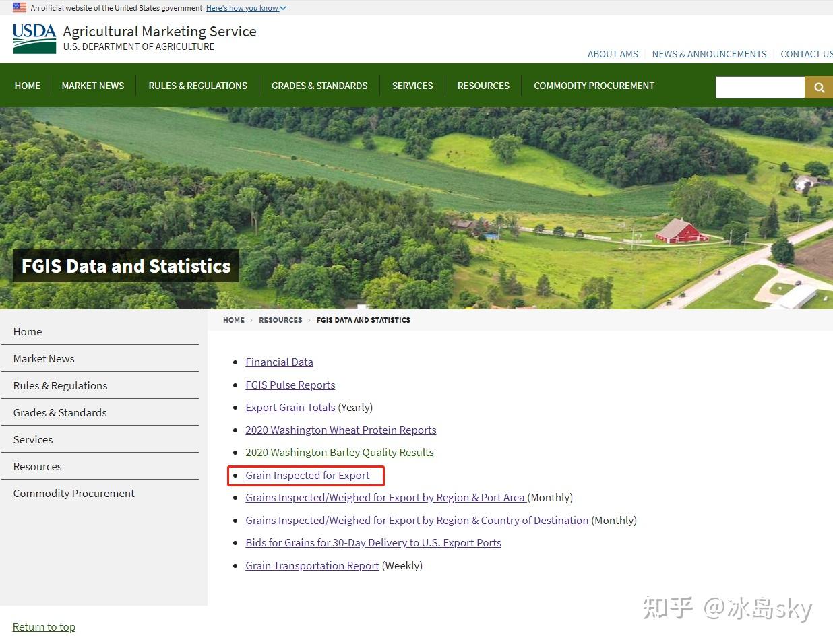Click the U.S. flag icon in banner
The width and height of the screenshot is (833, 644).
(20, 7)
